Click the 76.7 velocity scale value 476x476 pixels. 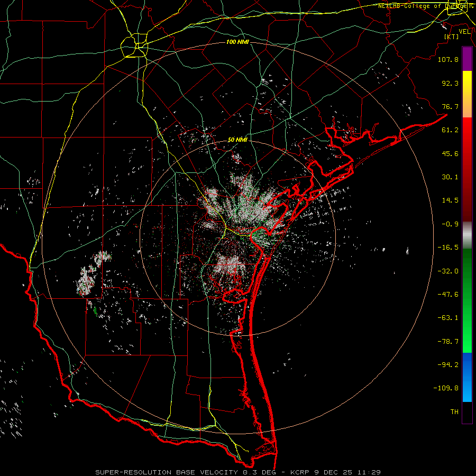point(450,106)
